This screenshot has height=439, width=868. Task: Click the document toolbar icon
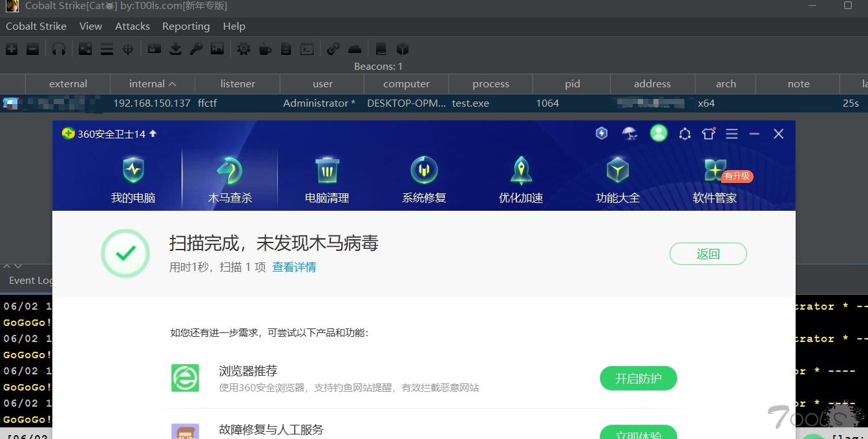[x=286, y=49]
